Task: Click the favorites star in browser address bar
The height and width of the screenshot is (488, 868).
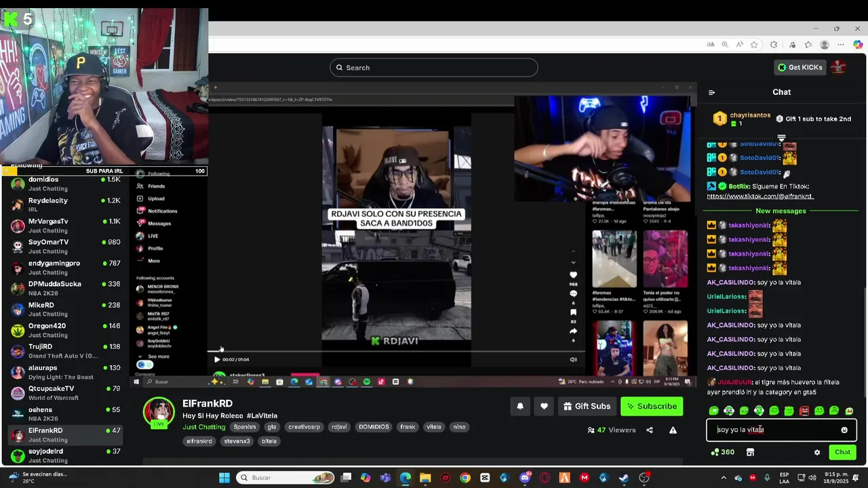Action: click(754, 45)
